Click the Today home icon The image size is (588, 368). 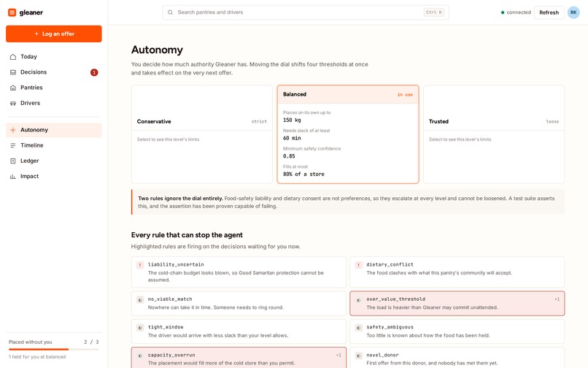coord(13,57)
